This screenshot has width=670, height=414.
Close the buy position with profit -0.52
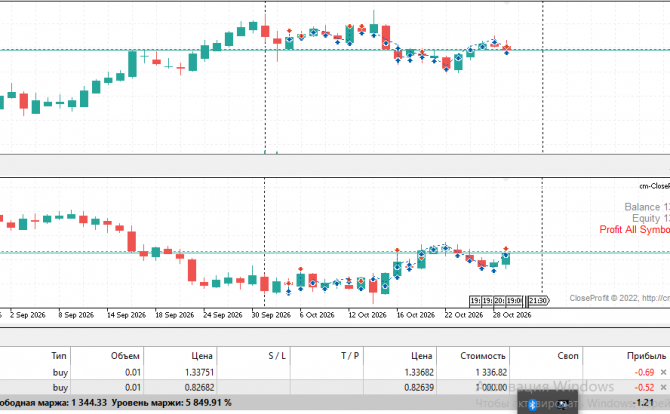pos(663,388)
